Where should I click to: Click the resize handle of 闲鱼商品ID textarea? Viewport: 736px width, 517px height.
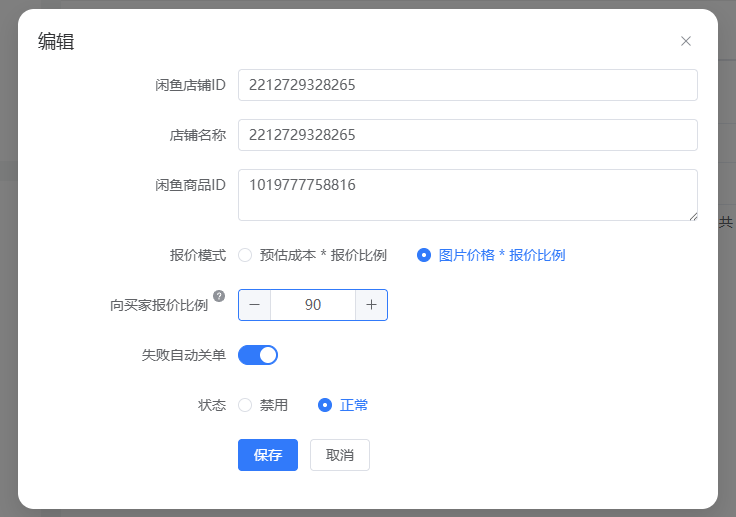tap(692, 215)
